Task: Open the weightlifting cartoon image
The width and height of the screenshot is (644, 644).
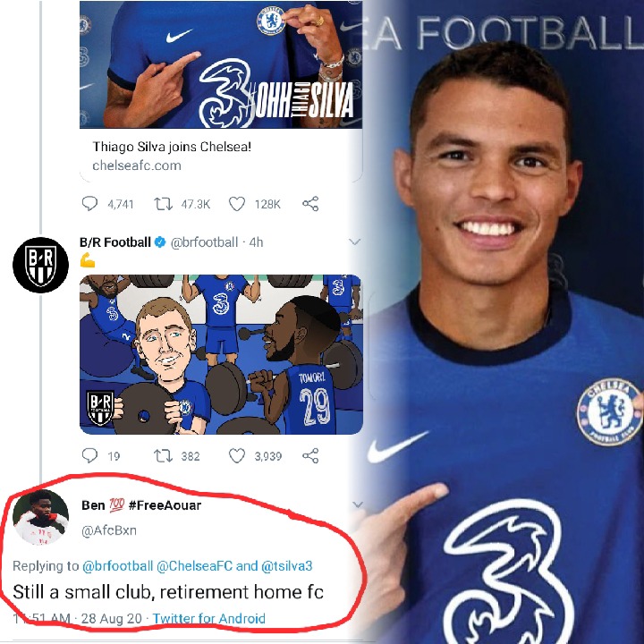Action: 220,354
